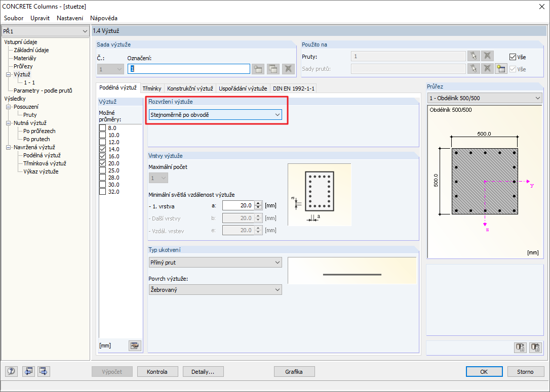This screenshot has width=550, height=392.
Task: Select Materiály in tree
Action: pos(25,58)
